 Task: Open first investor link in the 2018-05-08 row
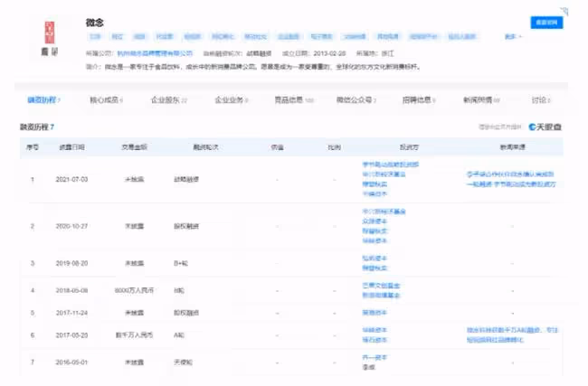click(x=381, y=286)
